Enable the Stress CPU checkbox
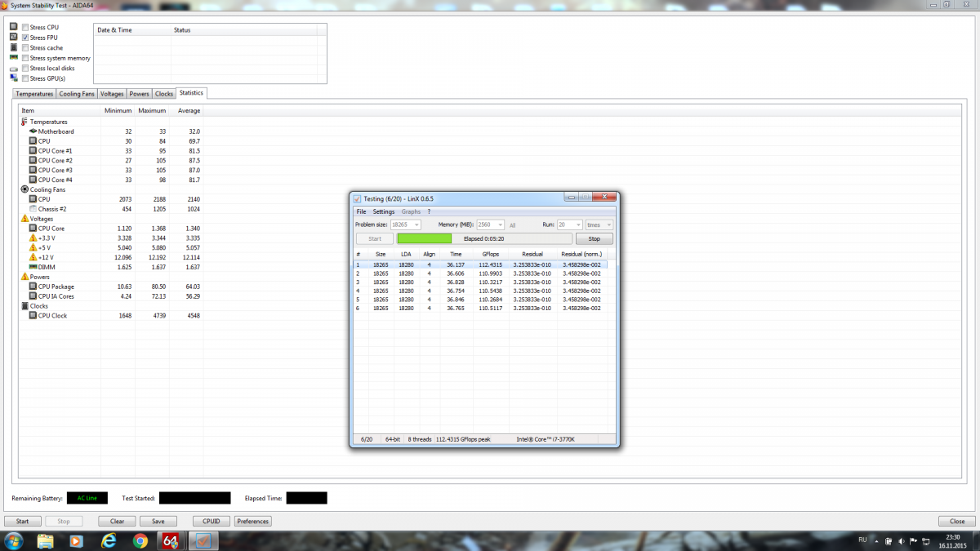 coord(25,28)
